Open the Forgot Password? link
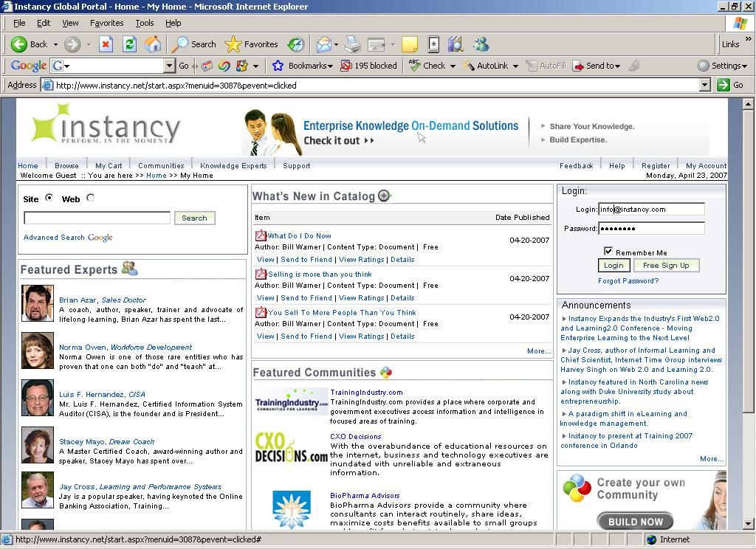Image resolution: width=756 pixels, height=549 pixels. coord(628,280)
